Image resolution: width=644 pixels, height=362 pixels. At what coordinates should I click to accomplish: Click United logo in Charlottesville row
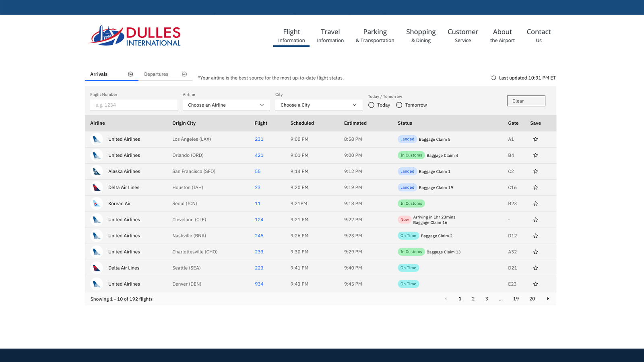[97, 252]
